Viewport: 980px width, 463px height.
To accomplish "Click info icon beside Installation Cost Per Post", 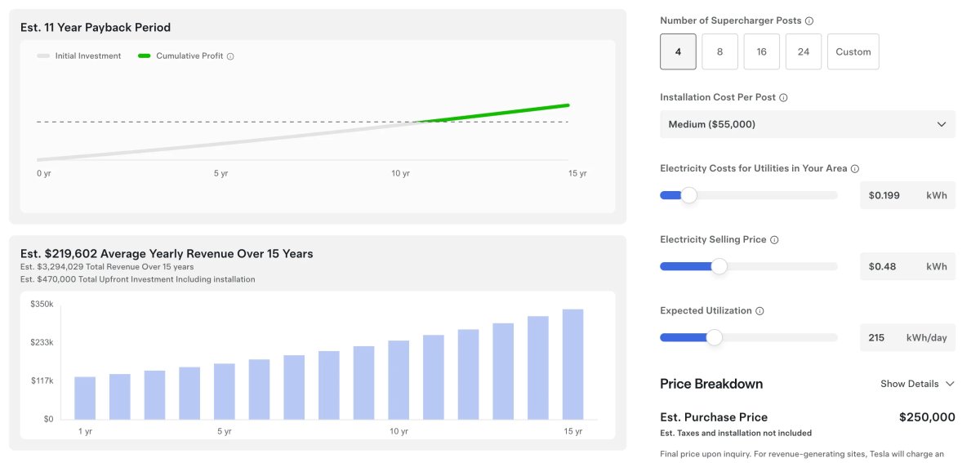I will pyautogui.click(x=783, y=98).
